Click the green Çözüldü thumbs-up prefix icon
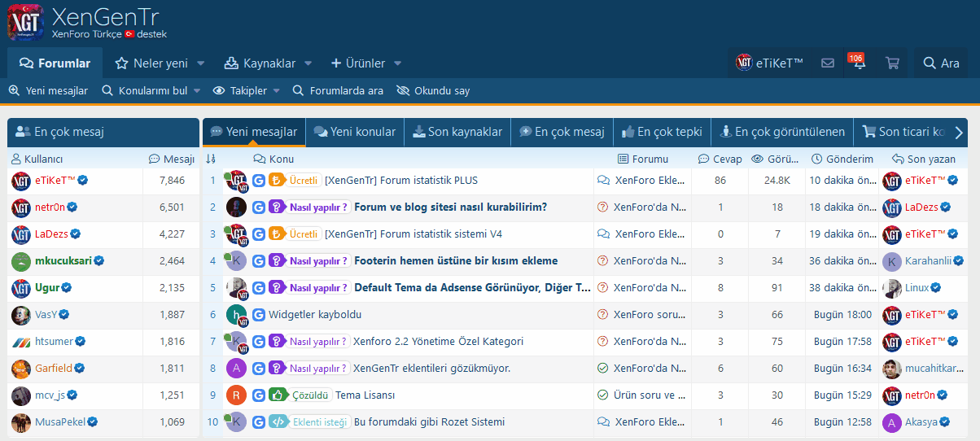The width and height of the screenshot is (980, 441). click(278, 395)
